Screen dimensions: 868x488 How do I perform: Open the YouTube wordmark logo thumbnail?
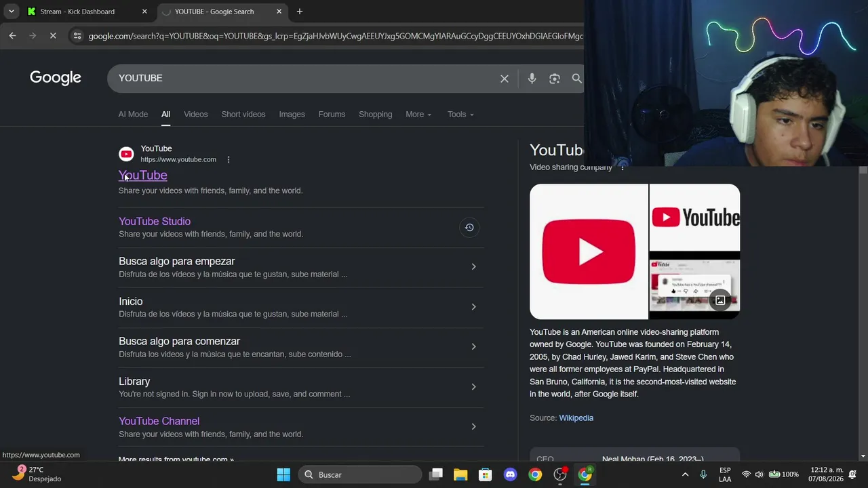[x=694, y=217]
